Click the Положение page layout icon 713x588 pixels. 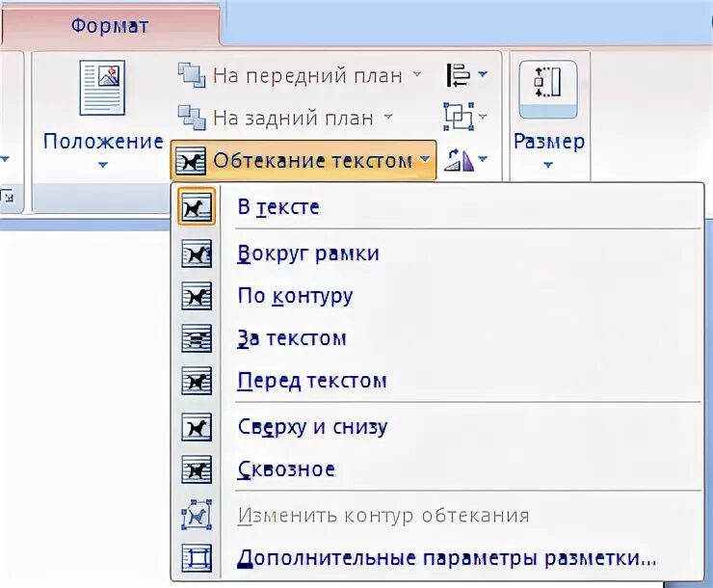tap(102, 88)
